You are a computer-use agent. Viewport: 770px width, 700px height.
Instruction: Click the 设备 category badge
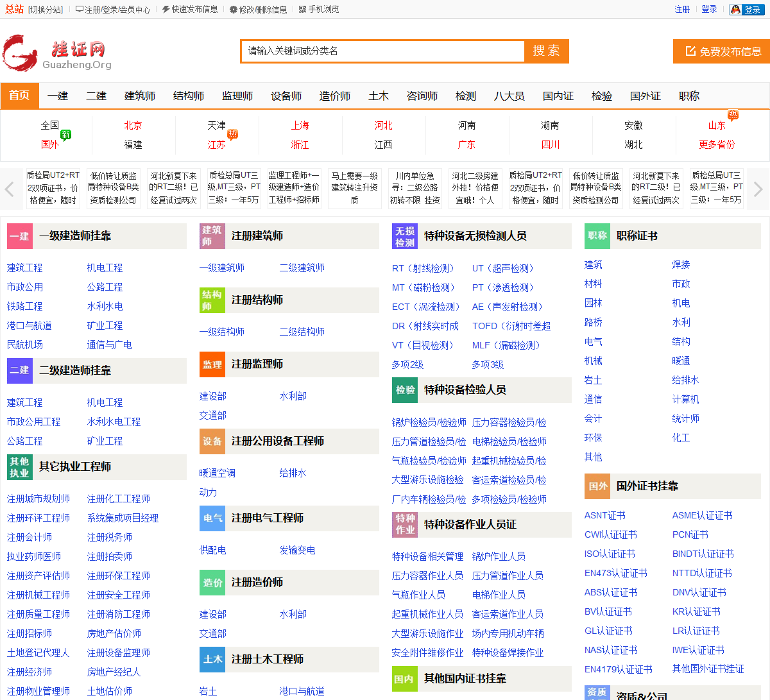click(x=212, y=441)
